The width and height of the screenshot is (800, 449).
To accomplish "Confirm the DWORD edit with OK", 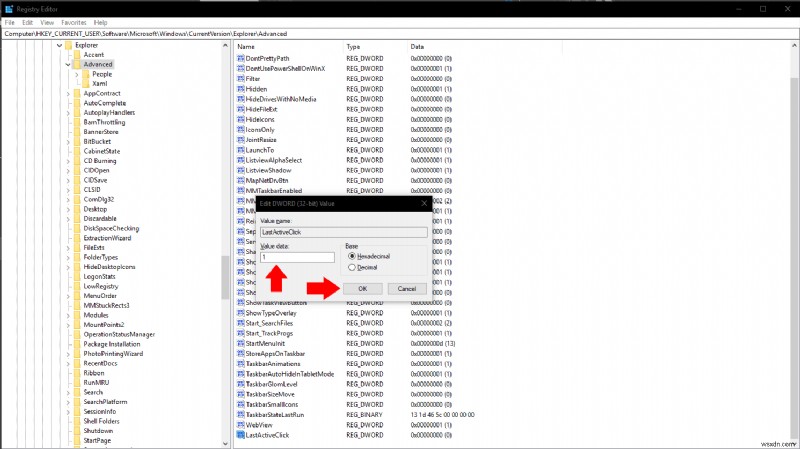I will pos(363,289).
